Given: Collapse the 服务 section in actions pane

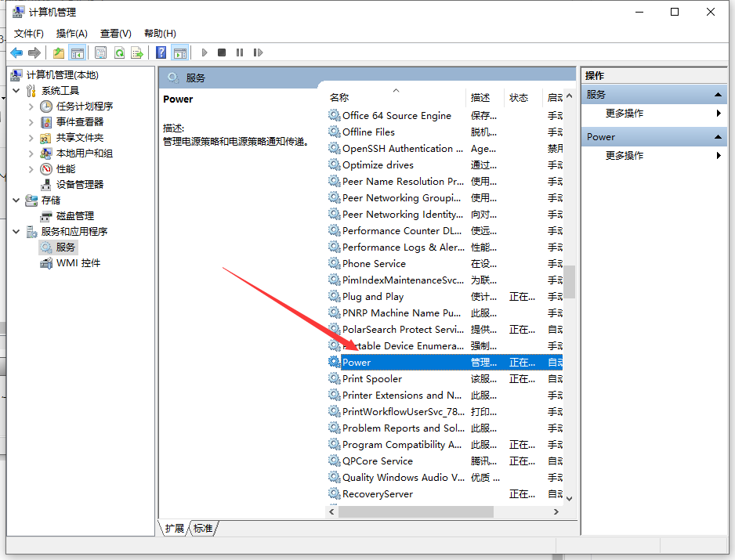Looking at the screenshot, I should (717, 95).
